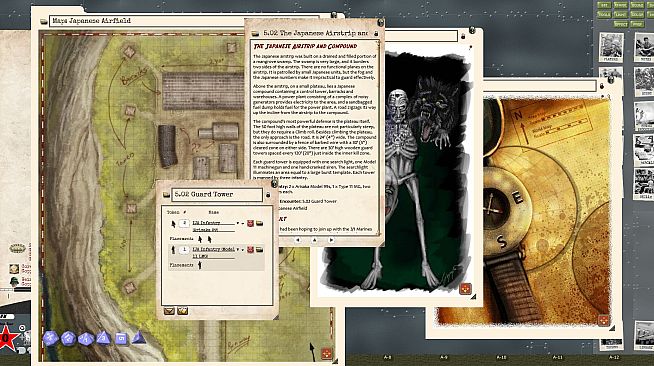
Task: Toggle the small target circle above red star
Action: [22, 328]
